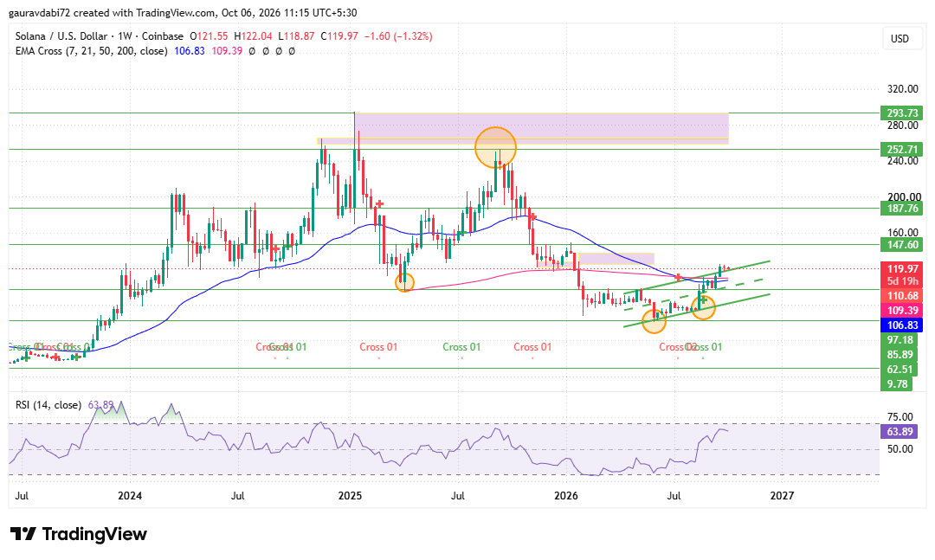This screenshot has height=560, width=935.
Task: Click the 252.71 green price label
Action: [x=901, y=149]
